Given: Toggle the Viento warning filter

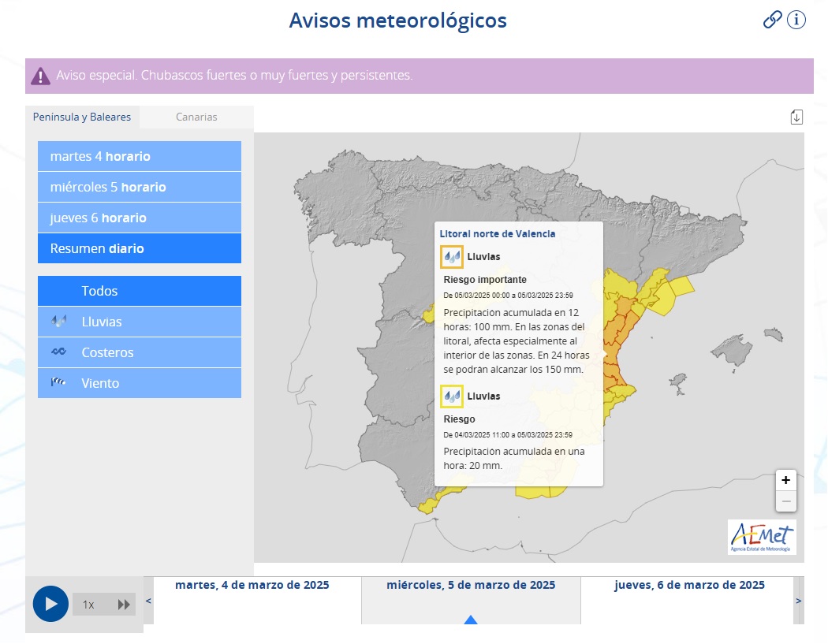Looking at the screenshot, I should 139,383.
